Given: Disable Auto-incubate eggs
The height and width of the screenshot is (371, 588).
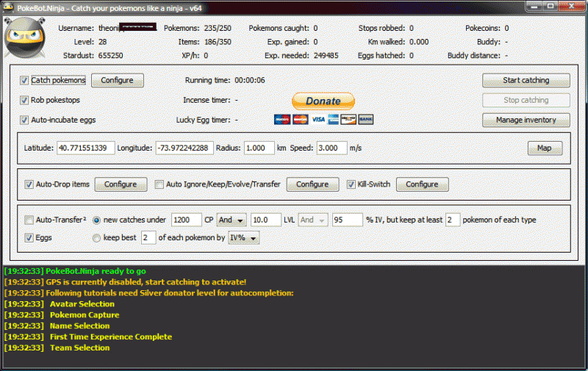Looking at the screenshot, I should pos(24,120).
